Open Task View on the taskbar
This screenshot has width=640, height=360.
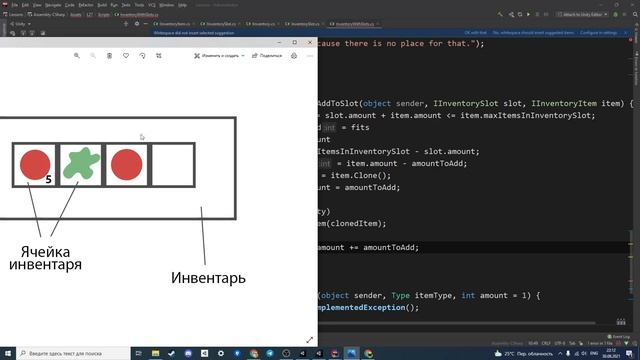click(x=138, y=353)
